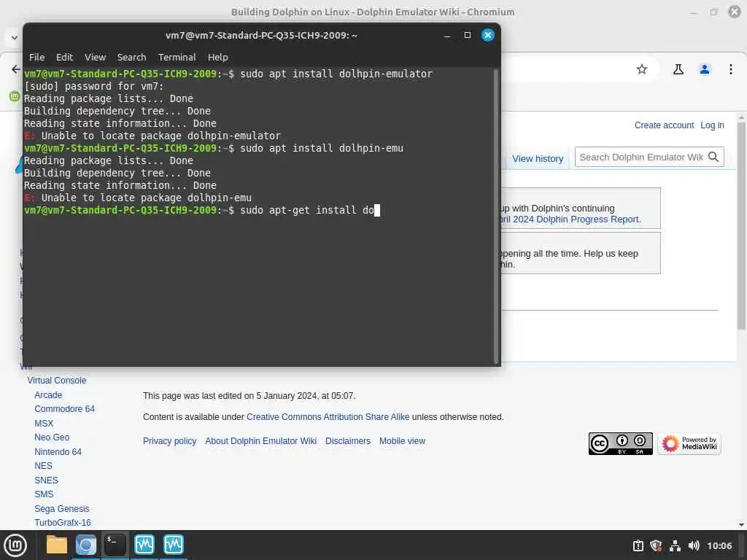
Task: Open the NES sidebar link
Action: point(43,466)
